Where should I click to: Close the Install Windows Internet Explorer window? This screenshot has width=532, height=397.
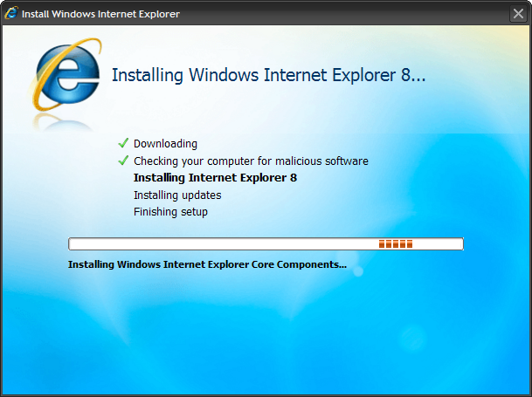click(x=518, y=14)
